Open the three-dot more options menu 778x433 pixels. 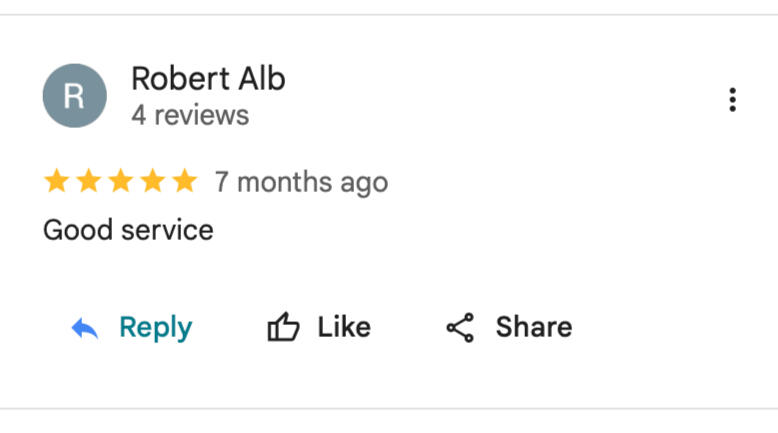[733, 99]
